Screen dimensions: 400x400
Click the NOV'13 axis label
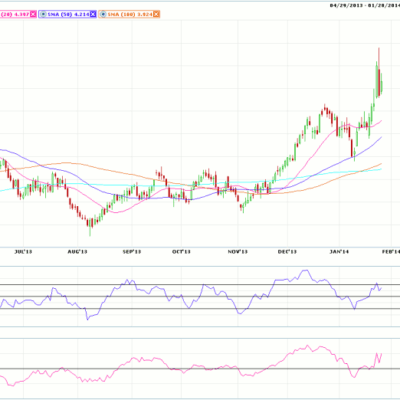(x=238, y=252)
